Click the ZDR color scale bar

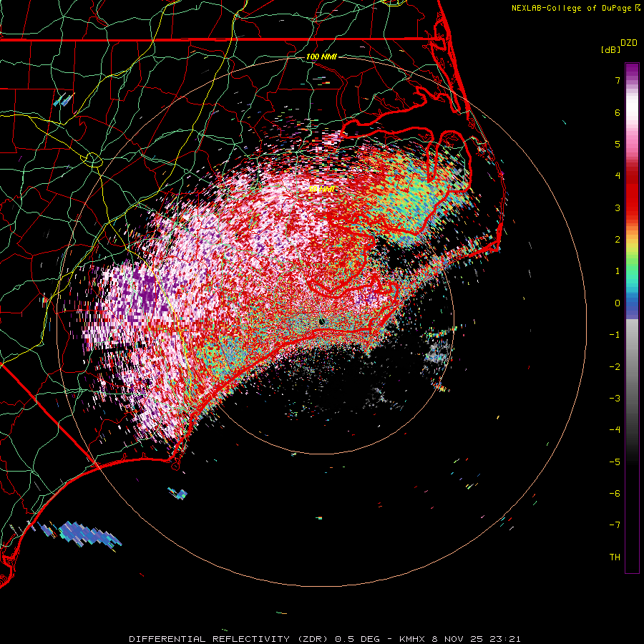[632, 318]
